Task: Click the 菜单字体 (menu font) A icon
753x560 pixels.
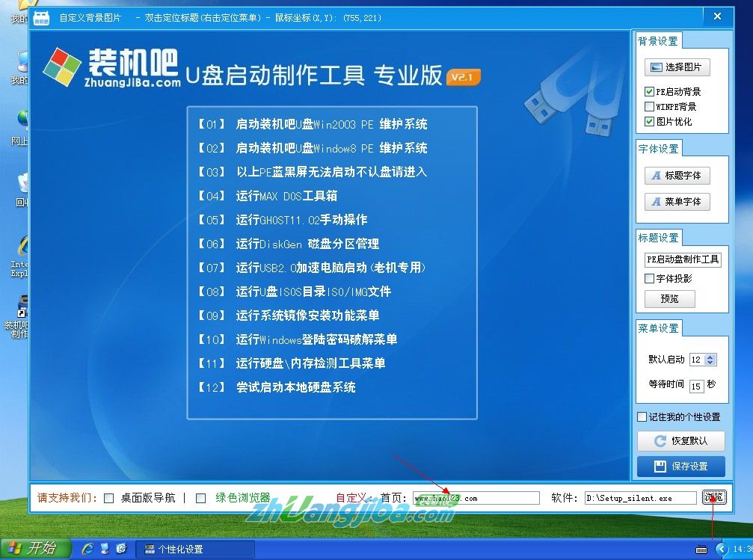Action: (x=657, y=202)
